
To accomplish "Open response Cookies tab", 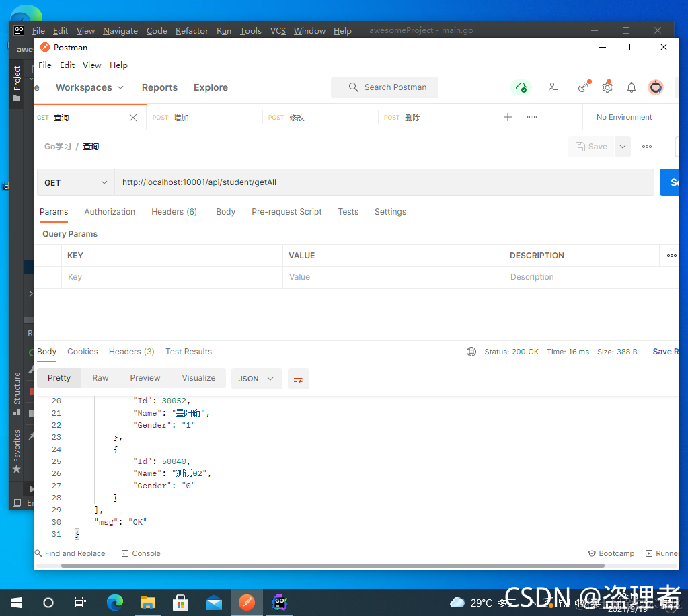I will [83, 352].
